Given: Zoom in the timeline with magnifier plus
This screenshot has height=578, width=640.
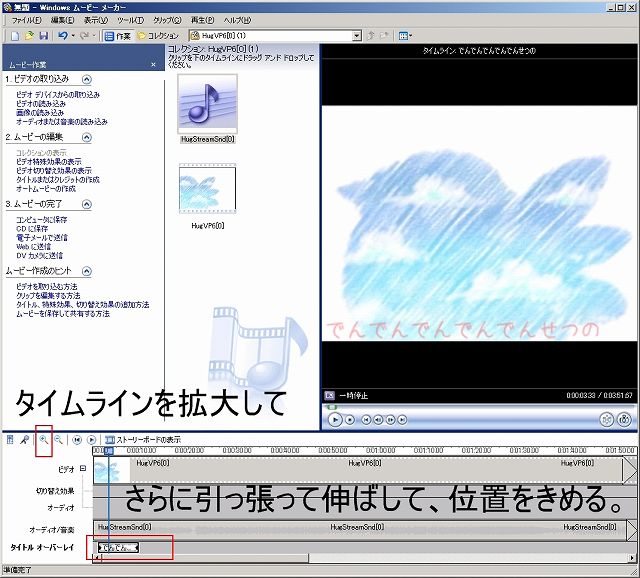Looking at the screenshot, I should click(x=44, y=440).
